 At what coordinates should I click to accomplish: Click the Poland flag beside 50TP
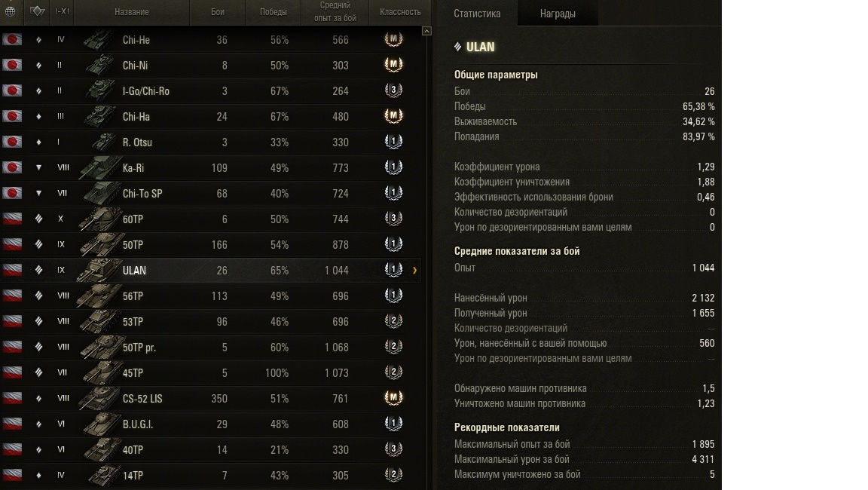click(12, 244)
